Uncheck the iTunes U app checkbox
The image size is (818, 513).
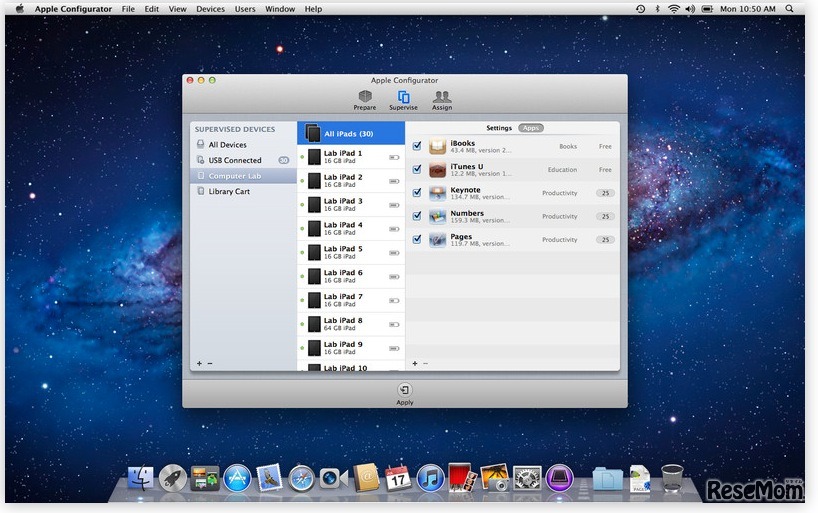point(417,169)
